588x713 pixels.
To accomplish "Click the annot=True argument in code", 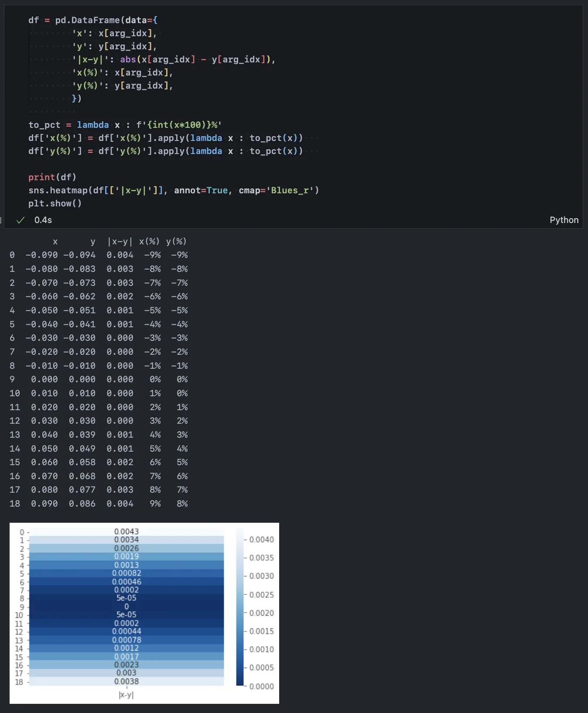I will point(201,190).
